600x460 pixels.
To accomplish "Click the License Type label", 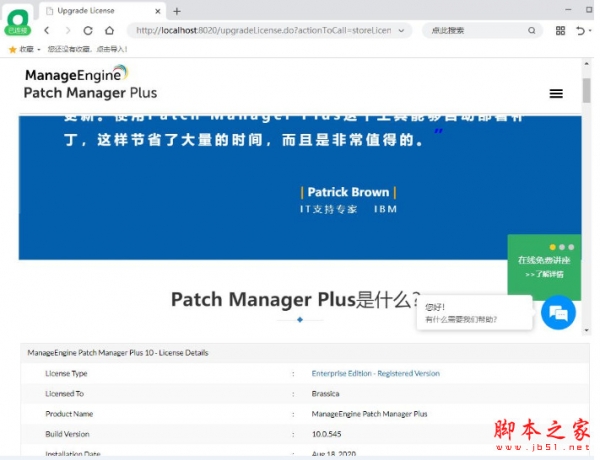I will (x=66, y=373).
